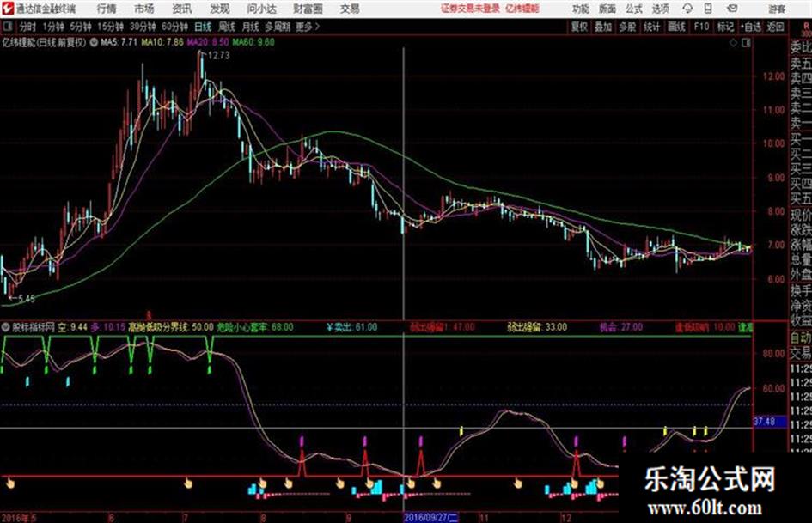Image resolution: width=812 pixels, height=523 pixels.
Task: Select the 月线 monthly period tab
Action: click(251, 27)
